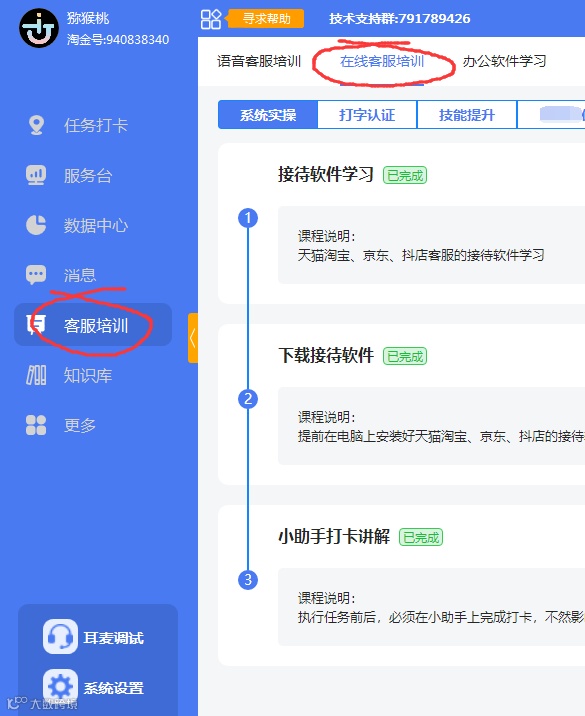Click description starting 提前在电脑上安装好天猫淘宝
The height and width of the screenshot is (716, 585).
pos(441,436)
